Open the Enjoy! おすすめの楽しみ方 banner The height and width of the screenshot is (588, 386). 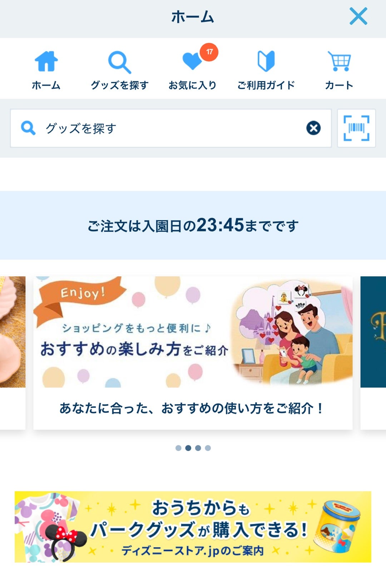(193, 332)
